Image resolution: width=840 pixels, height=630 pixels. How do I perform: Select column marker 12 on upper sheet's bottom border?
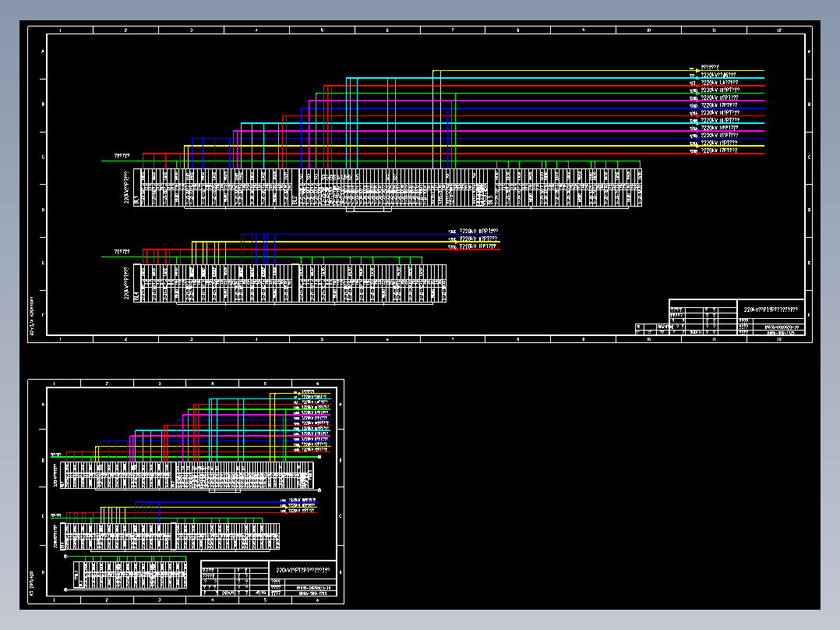point(779,339)
